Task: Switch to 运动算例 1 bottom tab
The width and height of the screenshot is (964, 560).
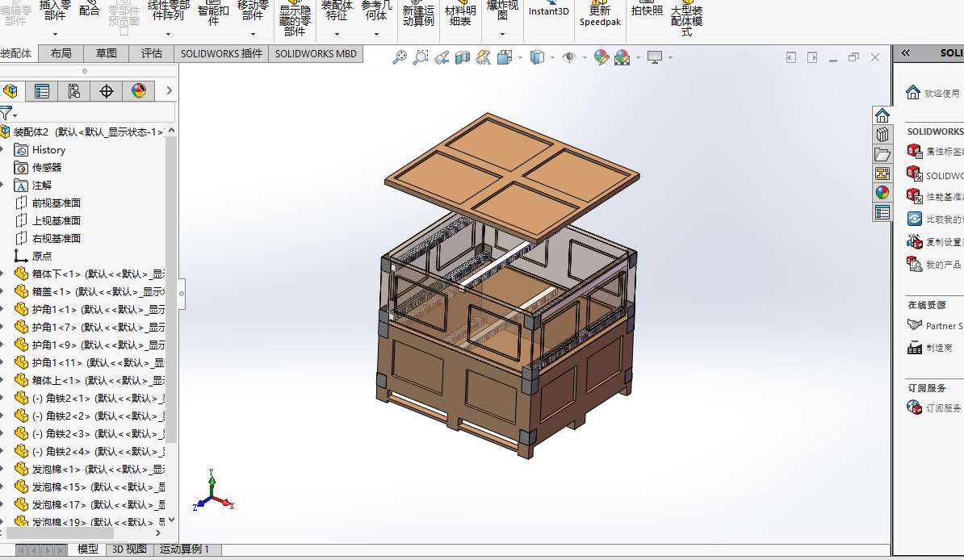Action: coord(184,549)
